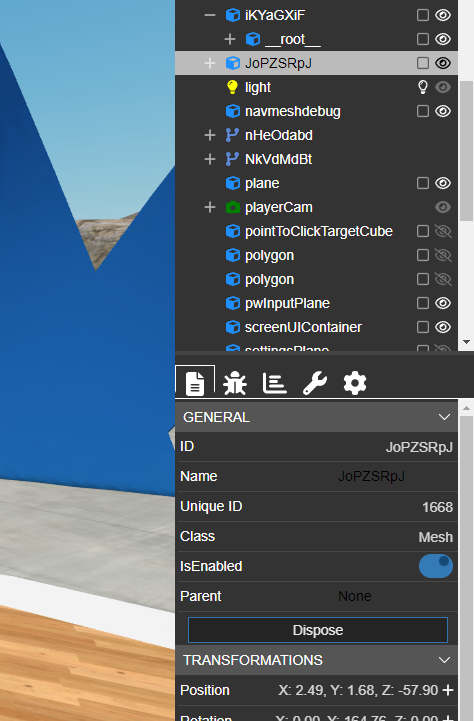This screenshot has width=474, height=721.
Task: Collapse the iKYaGXiF tree node
Action: (x=210, y=15)
